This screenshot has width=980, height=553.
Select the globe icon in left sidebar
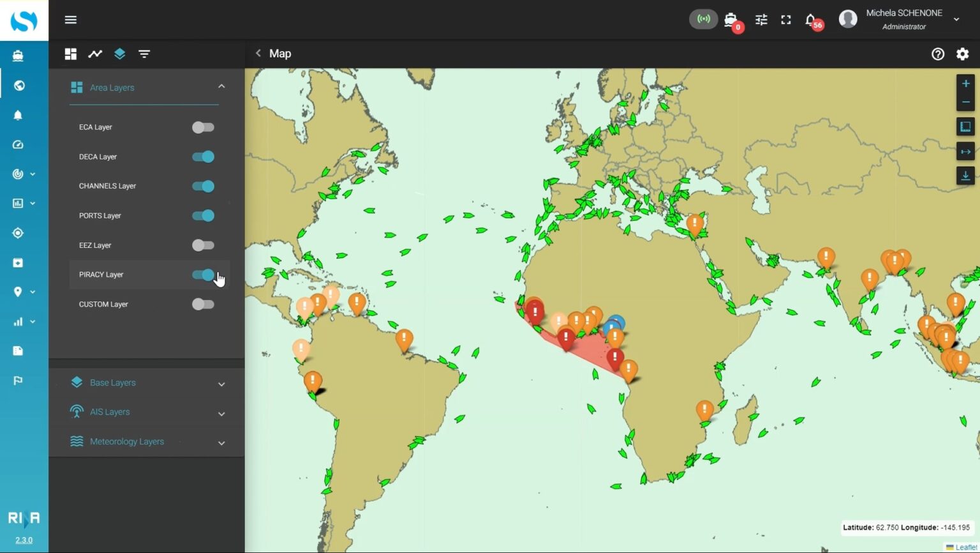coord(19,86)
